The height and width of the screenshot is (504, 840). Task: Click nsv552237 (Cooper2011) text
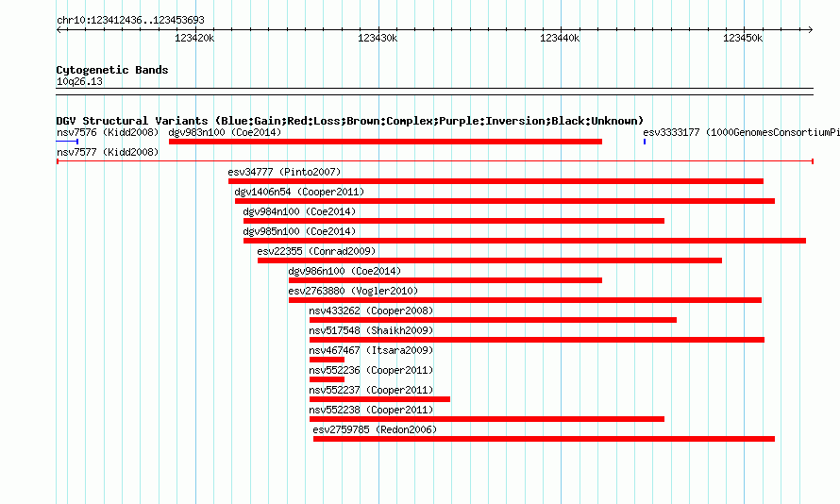coord(371,390)
